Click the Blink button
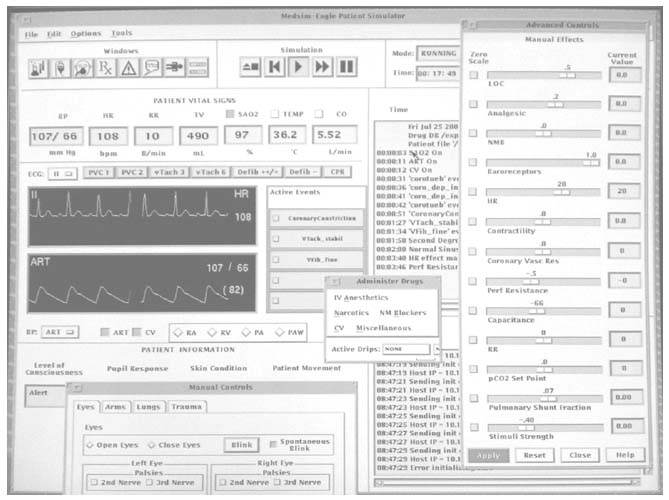This screenshot has height=500, width=669. coord(241,445)
